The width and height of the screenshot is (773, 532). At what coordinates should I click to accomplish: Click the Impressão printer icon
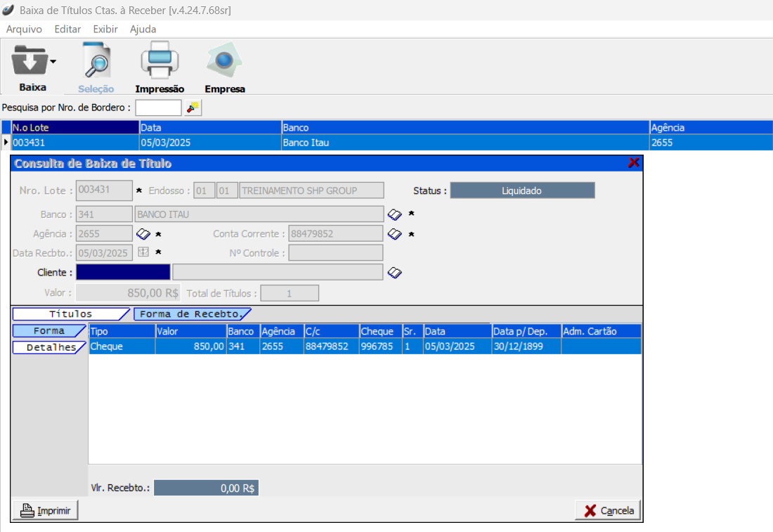point(160,62)
